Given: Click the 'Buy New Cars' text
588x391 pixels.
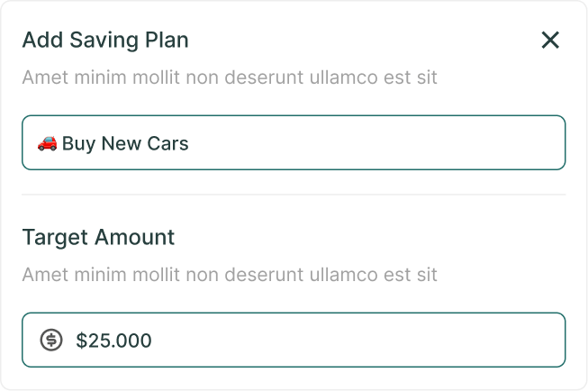Looking at the screenshot, I should coord(125,143).
